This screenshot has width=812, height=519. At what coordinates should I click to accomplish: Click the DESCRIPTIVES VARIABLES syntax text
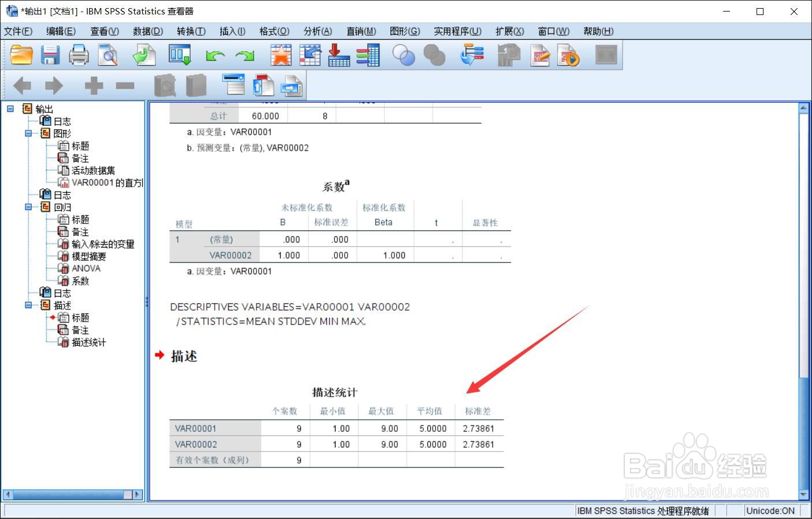click(290, 307)
